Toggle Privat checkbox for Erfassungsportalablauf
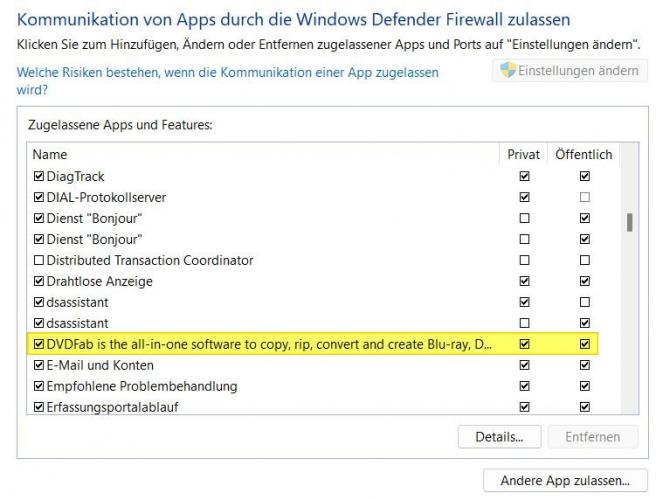The width and height of the screenshot is (656, 500). (524, 407)
